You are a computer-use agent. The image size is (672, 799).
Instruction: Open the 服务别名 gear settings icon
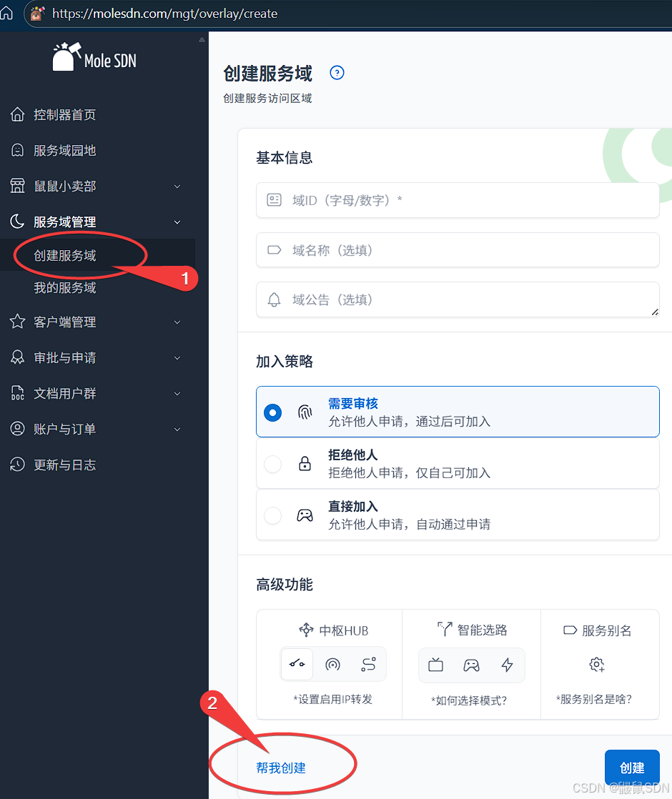(x=596, y=665)
